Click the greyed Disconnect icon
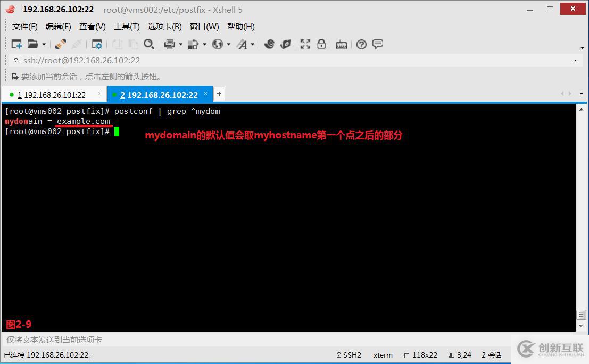Screen dimensions: 589x364 [76, 44]
